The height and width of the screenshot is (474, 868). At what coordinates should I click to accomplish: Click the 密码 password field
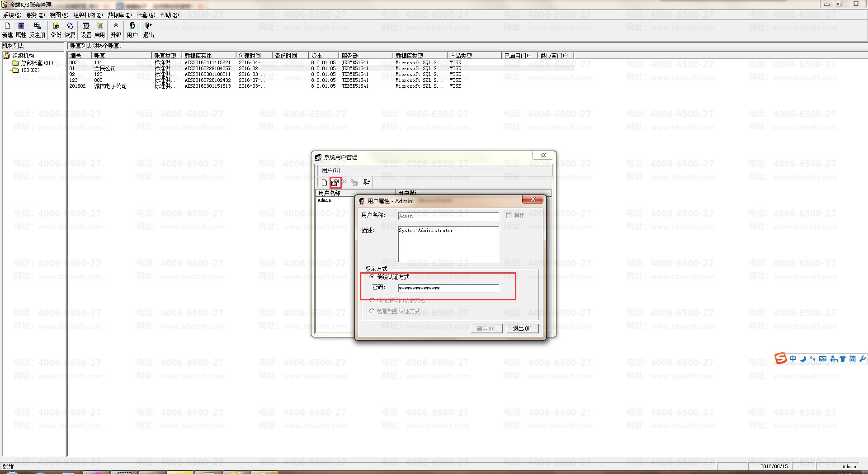[x=448, y=288]
